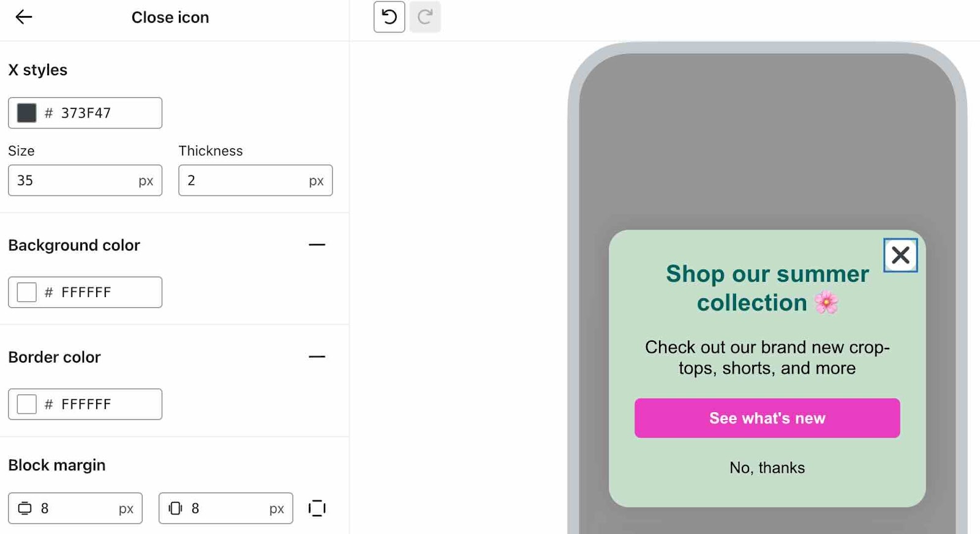Click the back arrow next to Close icon title
The width and height of the screenshot is (980, 534).
pos(23,17)
